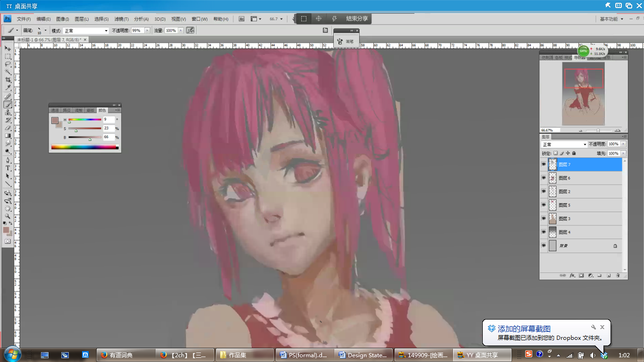Delete layer with trash icon
The width and height of the screenshot is (644, 362).
[x=617, y=275]
